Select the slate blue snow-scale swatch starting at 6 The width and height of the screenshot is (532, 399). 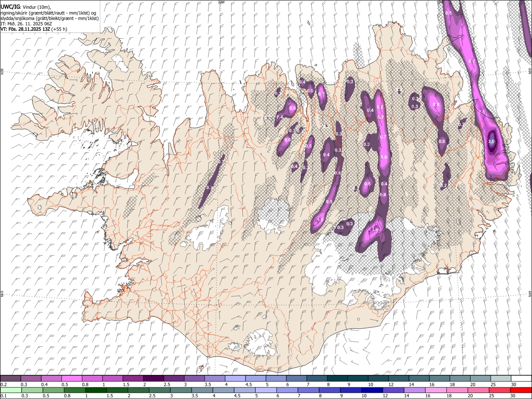(x=296, y=378)
